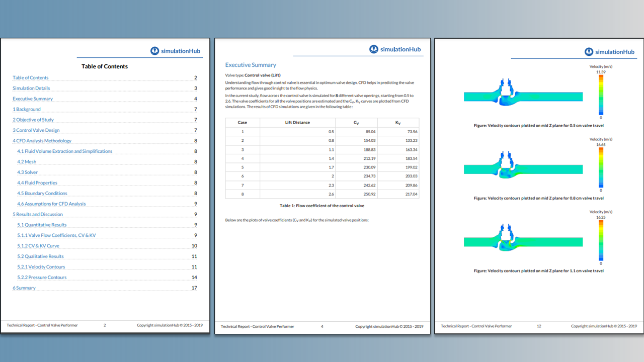This screenshot has height=362, width=644.
Task: Click the 11.39 velocity color legend
Action: click(x=601, y=95)
